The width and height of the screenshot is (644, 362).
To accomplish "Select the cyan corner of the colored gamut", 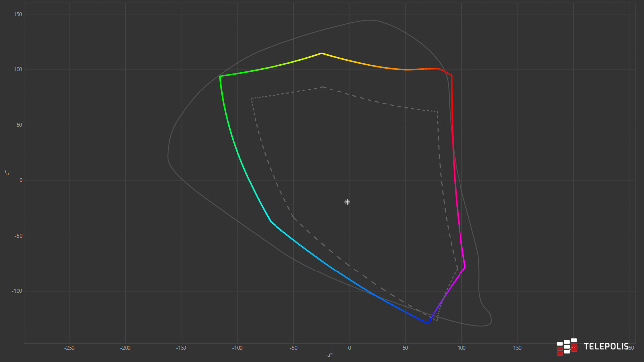I will [x=271, y=221].
